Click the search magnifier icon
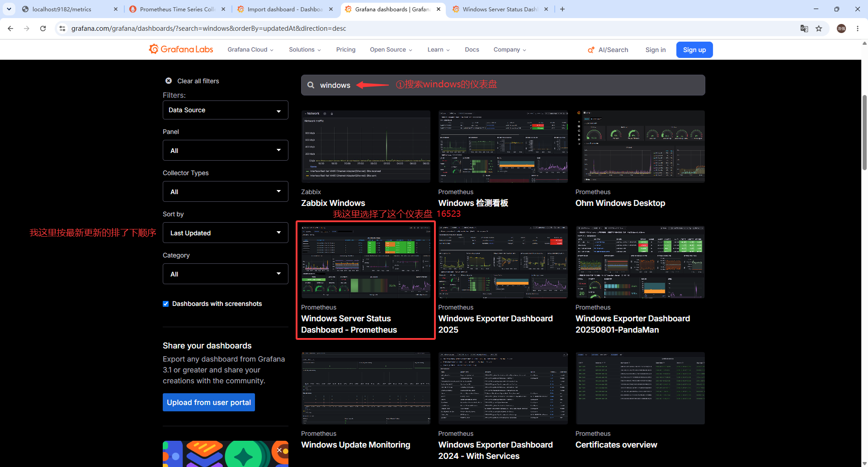Screen dimensions: 868x467 (x=311, y=85)
